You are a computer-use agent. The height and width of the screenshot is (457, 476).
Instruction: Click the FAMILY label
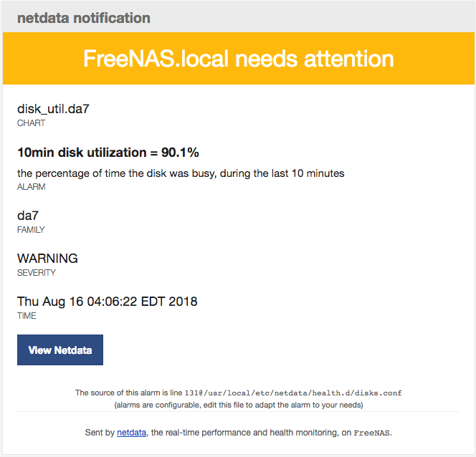point(31,229)
